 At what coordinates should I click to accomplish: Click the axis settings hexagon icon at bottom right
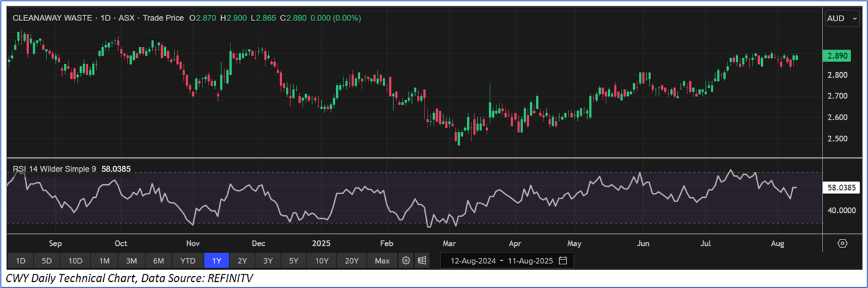[843, 243]
